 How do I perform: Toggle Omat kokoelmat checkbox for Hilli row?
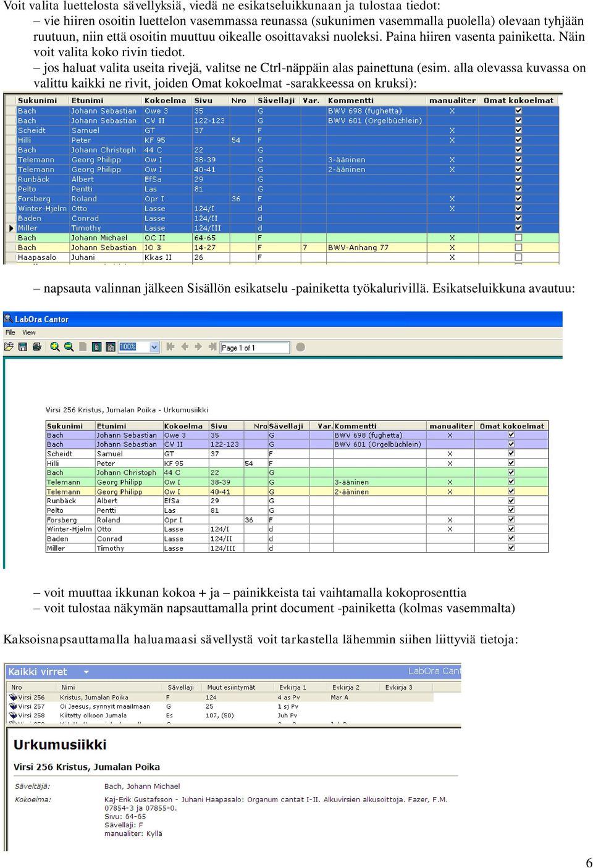pyautogui.click(x=518, y=140)
